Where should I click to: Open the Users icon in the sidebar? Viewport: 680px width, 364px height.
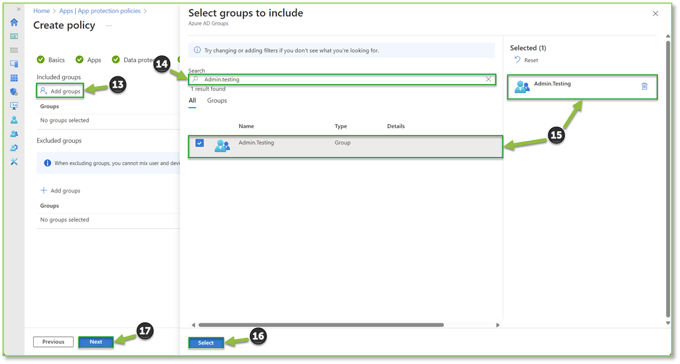click(14, 120)
